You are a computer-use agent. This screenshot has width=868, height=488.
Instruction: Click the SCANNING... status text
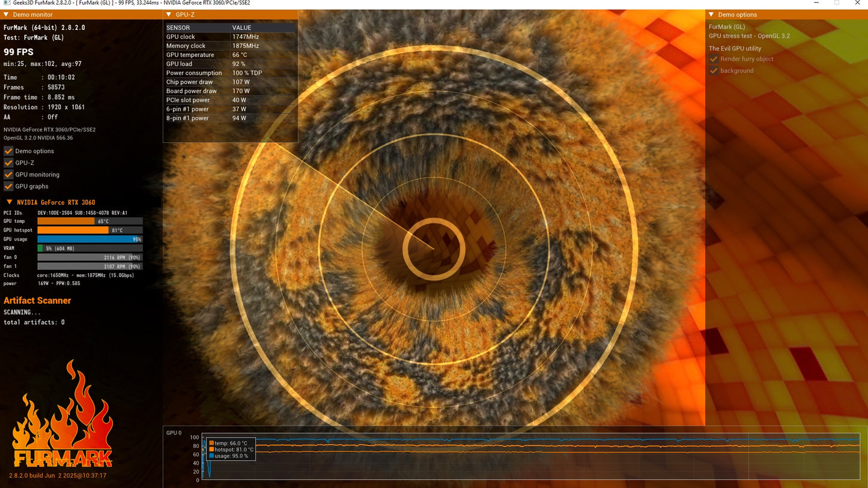pyautogui.click(x=22, y=313)
